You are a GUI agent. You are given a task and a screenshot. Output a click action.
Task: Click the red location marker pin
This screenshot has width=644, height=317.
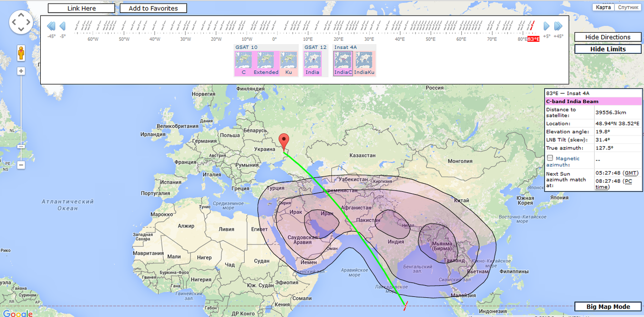(x=284, y=142)
